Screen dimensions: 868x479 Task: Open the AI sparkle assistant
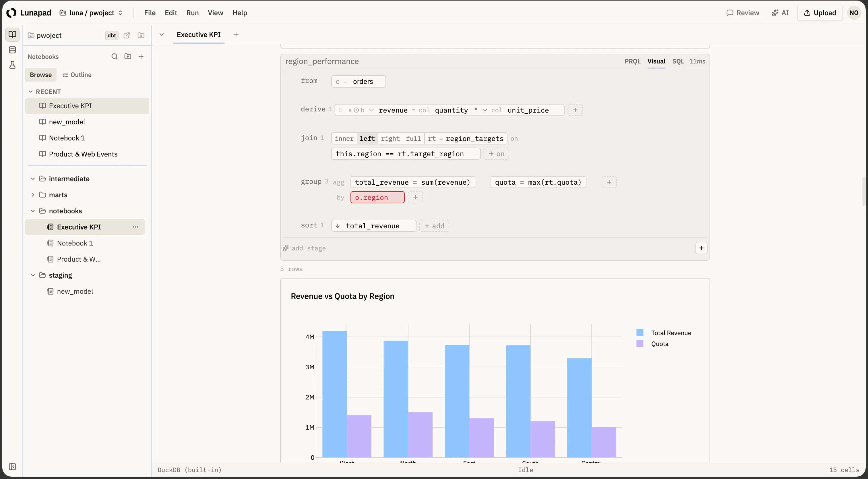(x=780, y=13)
